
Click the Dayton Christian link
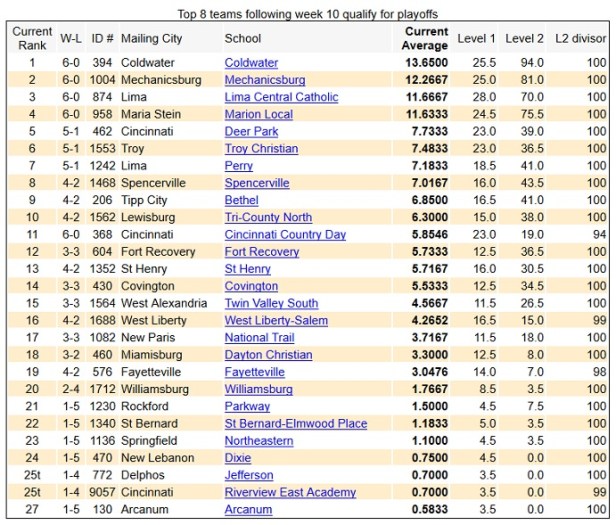click(x=268, y=355)
